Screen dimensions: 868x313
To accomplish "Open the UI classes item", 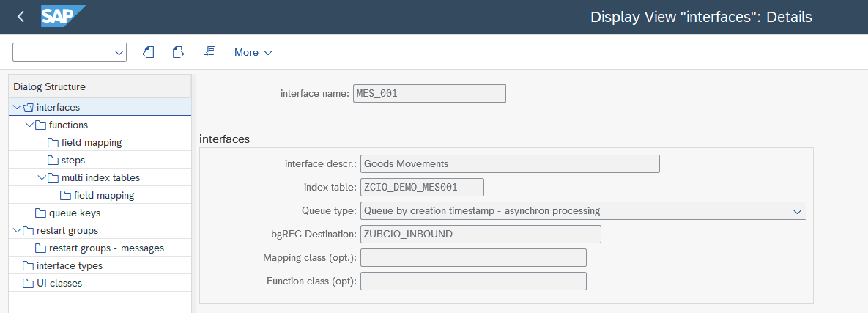I will point(59,283).
